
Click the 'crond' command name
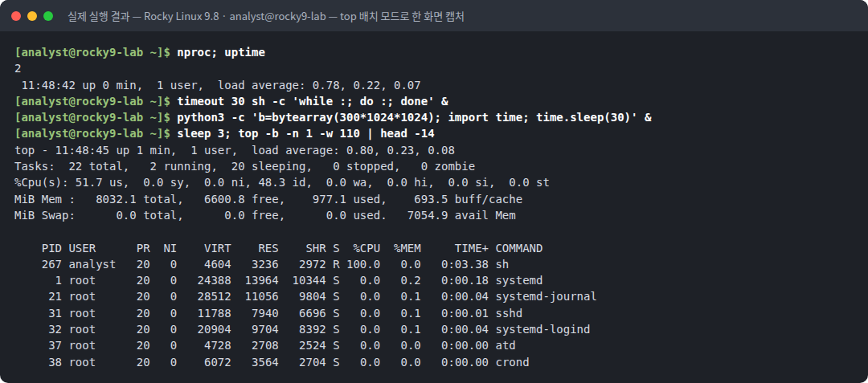pyautogui.click(x=513, y=362)
